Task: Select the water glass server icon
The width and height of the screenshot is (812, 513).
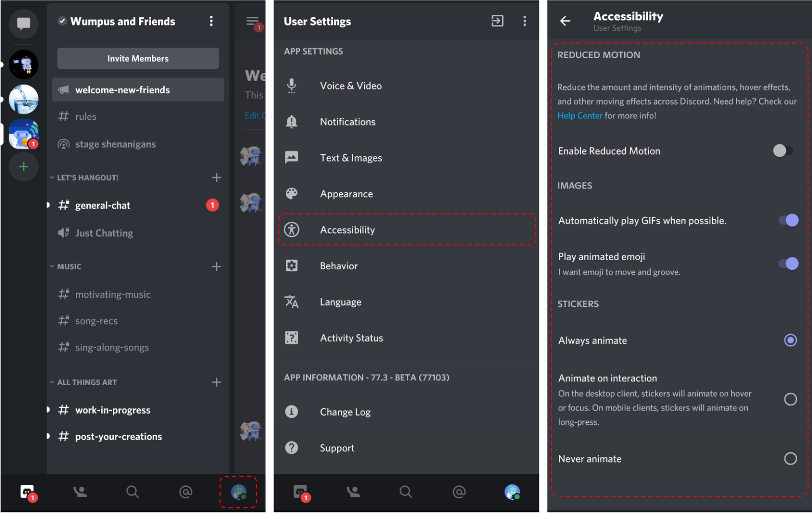Action: click(23, 99)
